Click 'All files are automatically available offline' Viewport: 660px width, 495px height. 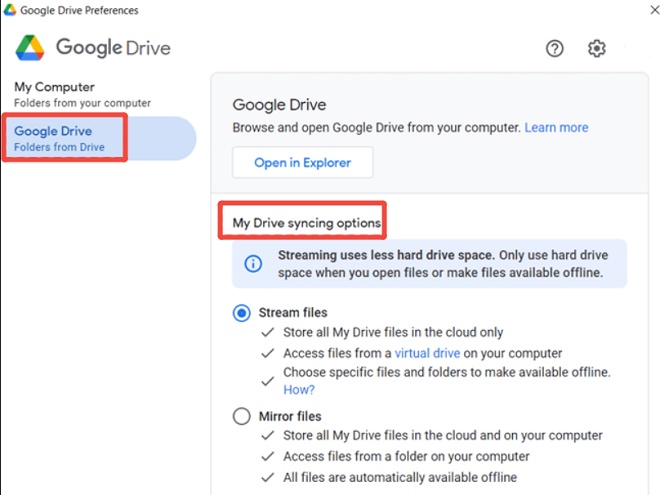pos(400,477)
